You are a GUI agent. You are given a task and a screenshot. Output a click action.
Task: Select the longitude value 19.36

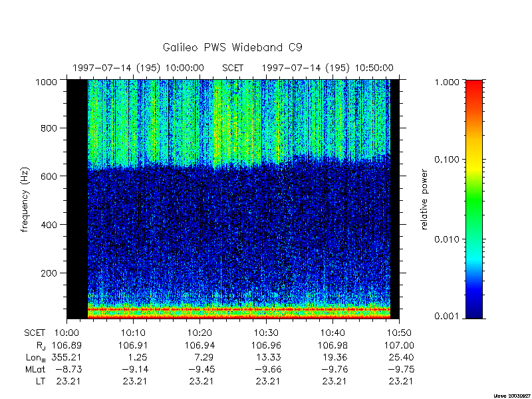pos(335,357)
